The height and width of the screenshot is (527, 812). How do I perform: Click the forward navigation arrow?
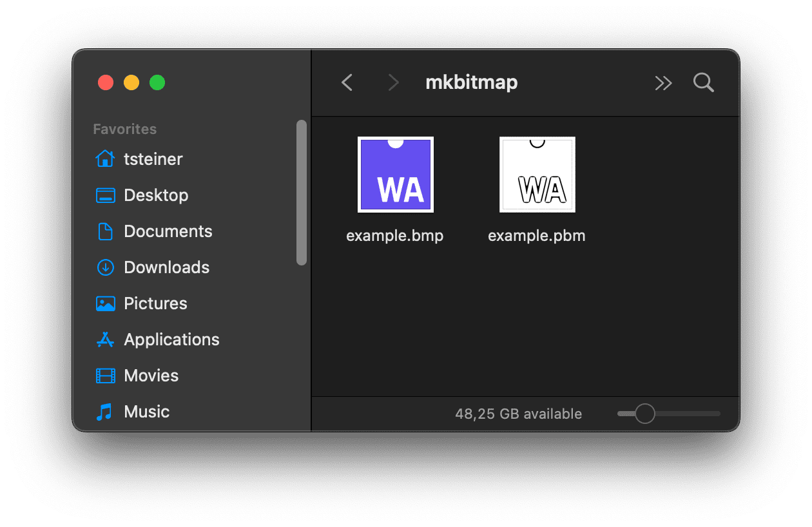(x=393, y=82)
